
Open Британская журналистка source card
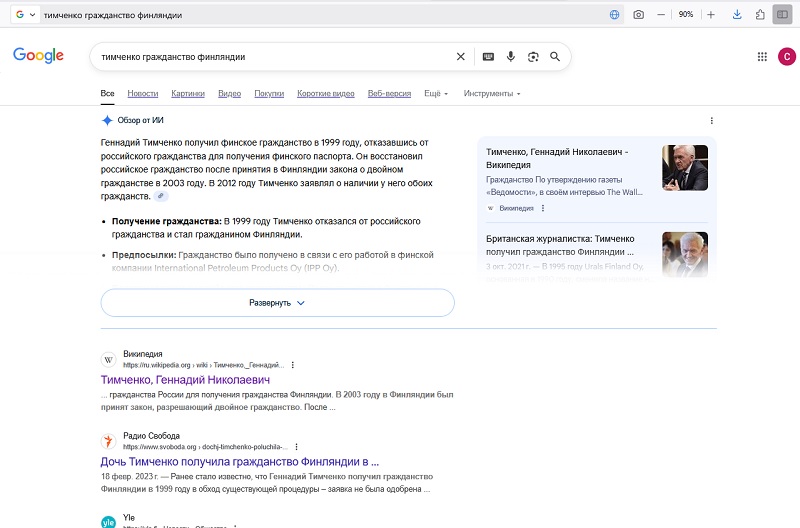[x=560, y=245]
